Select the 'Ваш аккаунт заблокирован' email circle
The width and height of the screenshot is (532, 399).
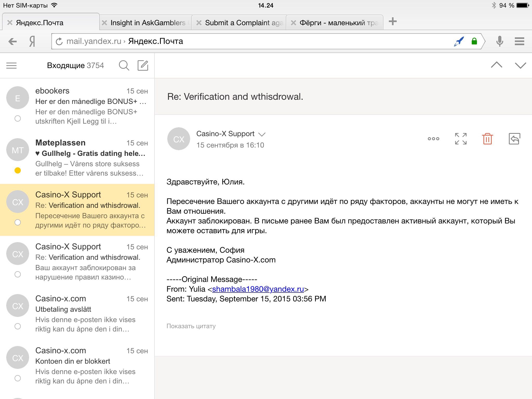(x=18, y=274)
